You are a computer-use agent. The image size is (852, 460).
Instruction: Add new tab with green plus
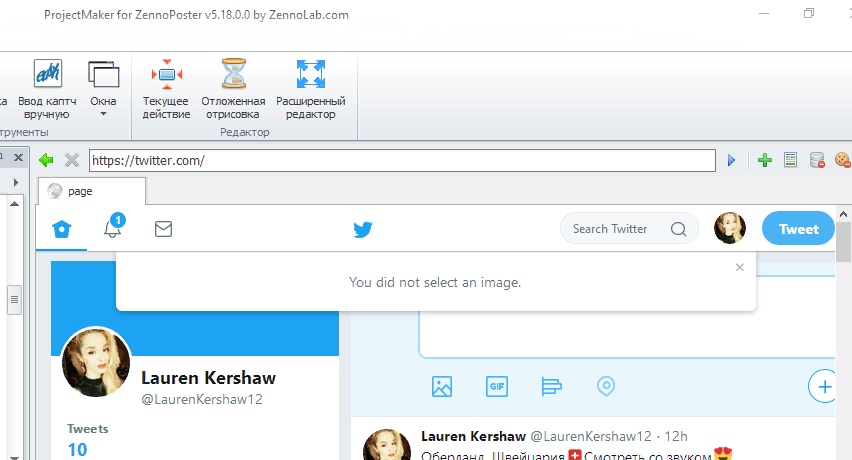pos(765,160)
